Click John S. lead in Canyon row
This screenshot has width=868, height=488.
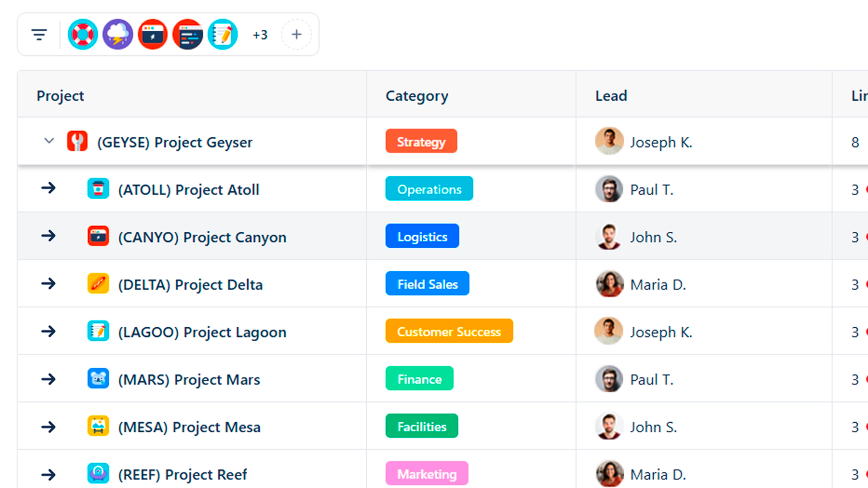[653, 237]
